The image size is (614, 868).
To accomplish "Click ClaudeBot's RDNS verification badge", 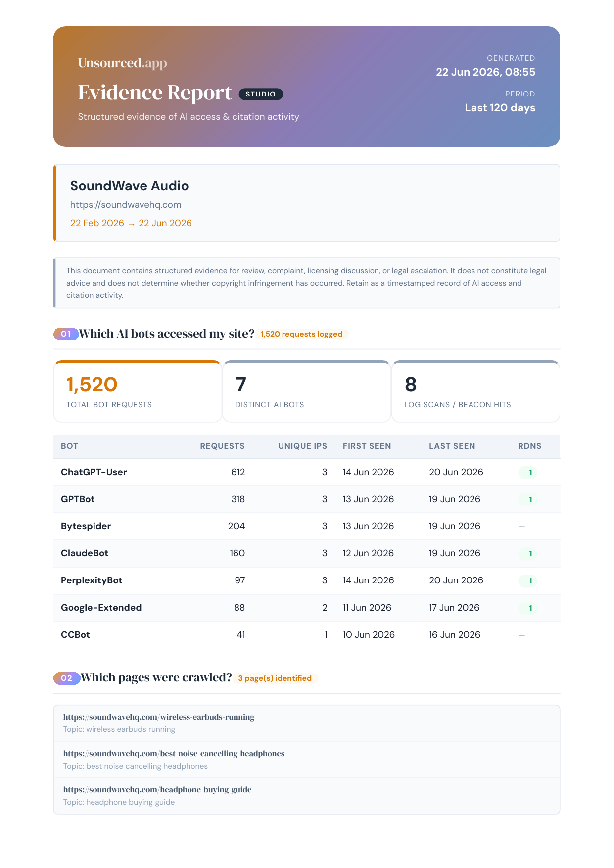I will tap(528, 554).
